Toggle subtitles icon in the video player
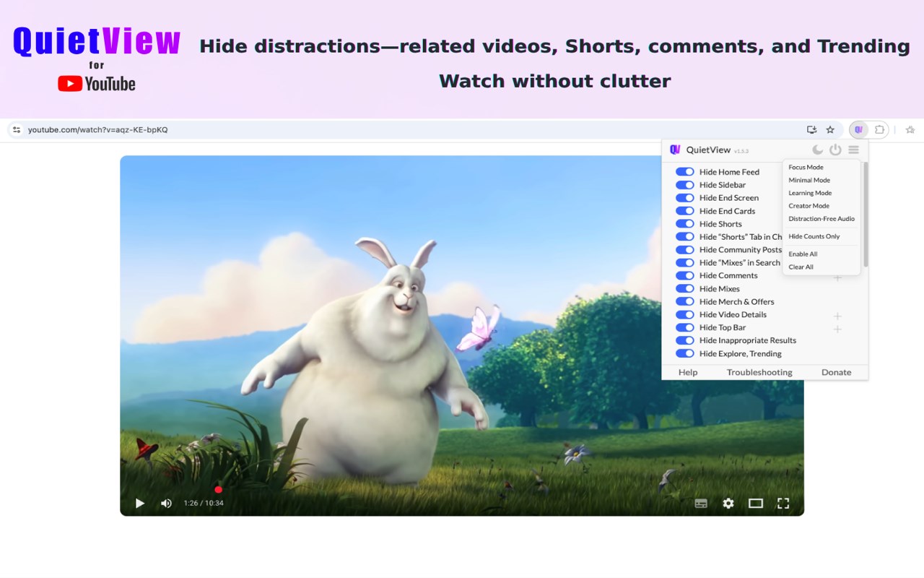The image size is (924, 578). [701, 504]
